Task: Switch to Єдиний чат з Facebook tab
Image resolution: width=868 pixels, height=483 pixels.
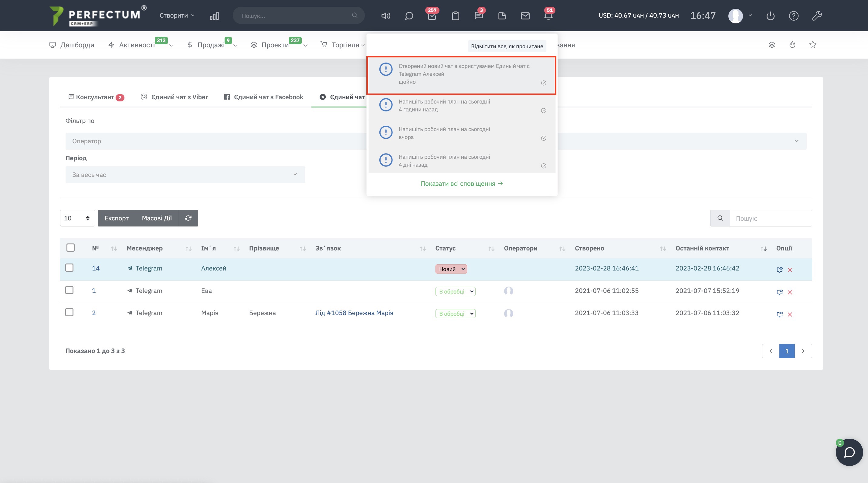Action: (263, 97)
